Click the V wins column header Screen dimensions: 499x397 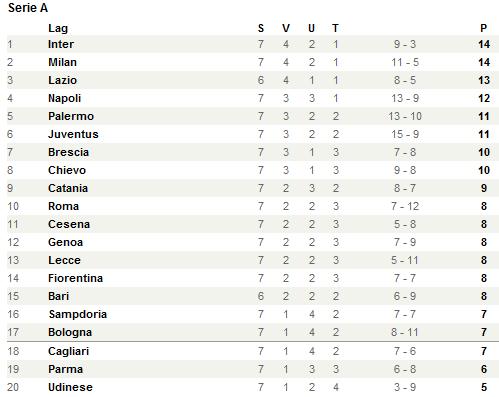pyautogui.click(x=286, y=28)
